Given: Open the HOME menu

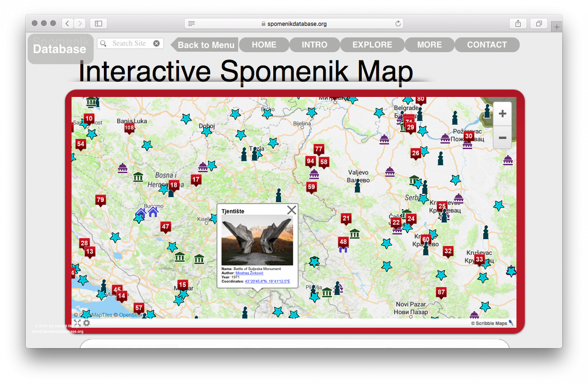Looking at the screenshot, I should [x=264, y=45].
